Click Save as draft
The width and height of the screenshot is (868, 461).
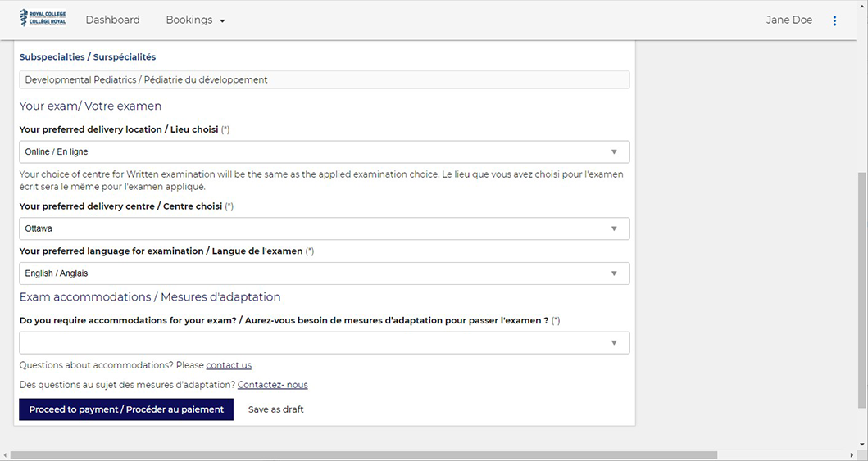(275, 409)
